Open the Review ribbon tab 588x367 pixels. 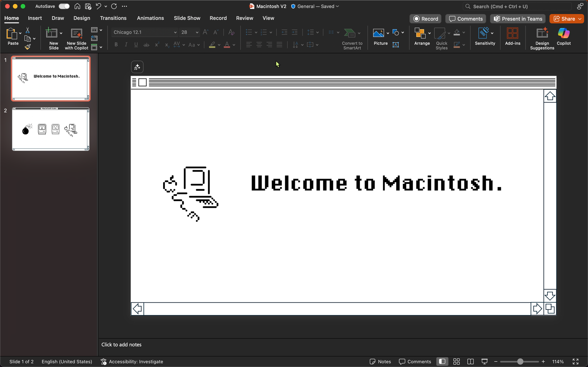[x=245, y=18]
